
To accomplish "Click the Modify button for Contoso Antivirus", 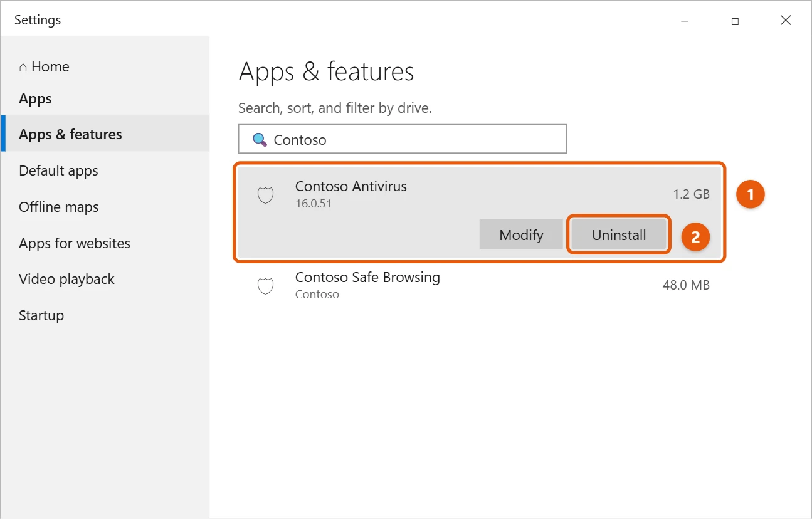I will 521,235.
